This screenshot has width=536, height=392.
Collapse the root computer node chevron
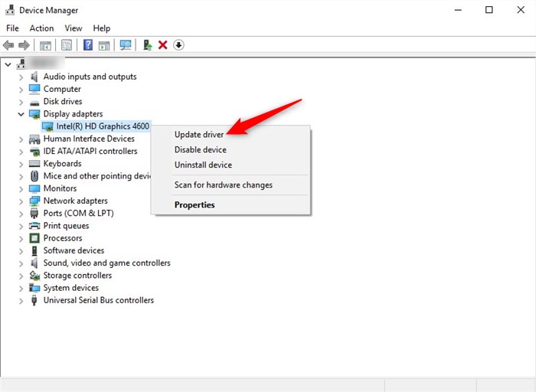point(8,64)
